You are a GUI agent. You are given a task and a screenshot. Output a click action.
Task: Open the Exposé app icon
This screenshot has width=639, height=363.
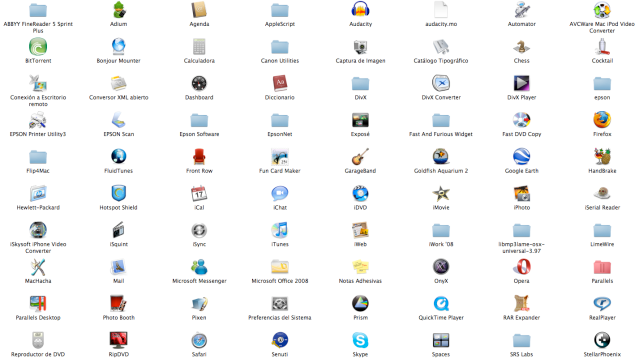pos(360,120)
